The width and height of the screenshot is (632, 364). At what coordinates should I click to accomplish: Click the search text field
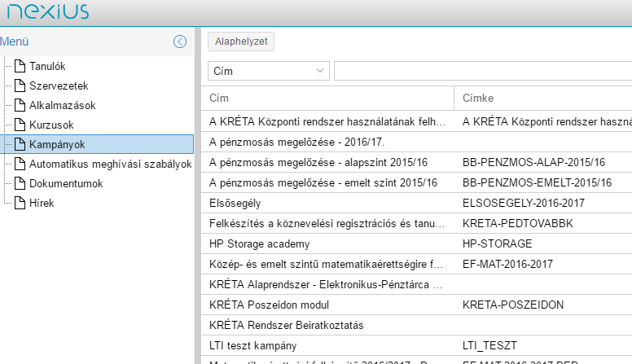pyautogui.click(x=482, y=72)
